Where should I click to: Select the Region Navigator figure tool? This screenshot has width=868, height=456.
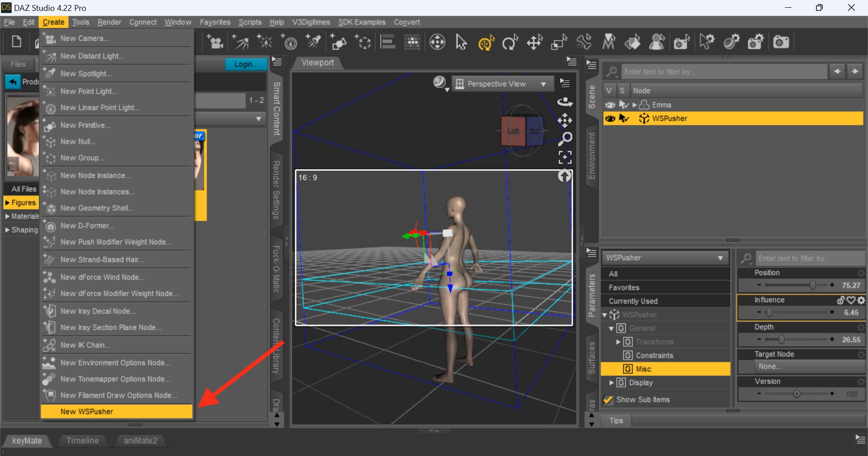[x=657, y=42]
